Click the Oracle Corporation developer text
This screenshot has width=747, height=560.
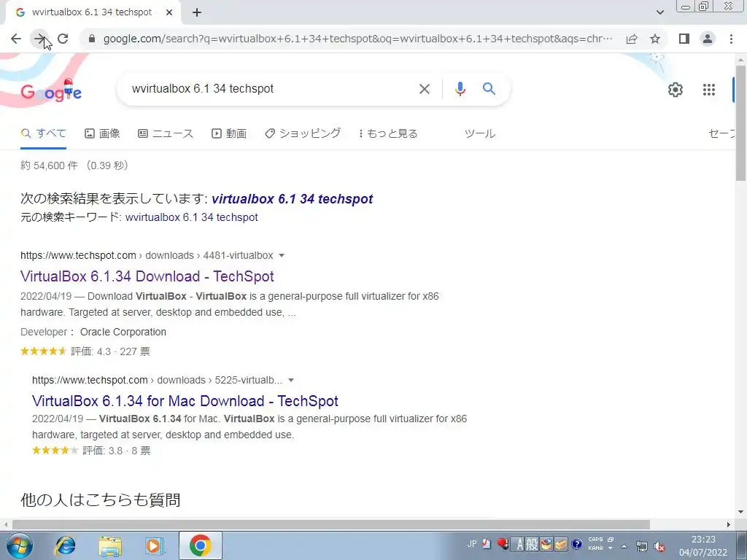(123, 332)
